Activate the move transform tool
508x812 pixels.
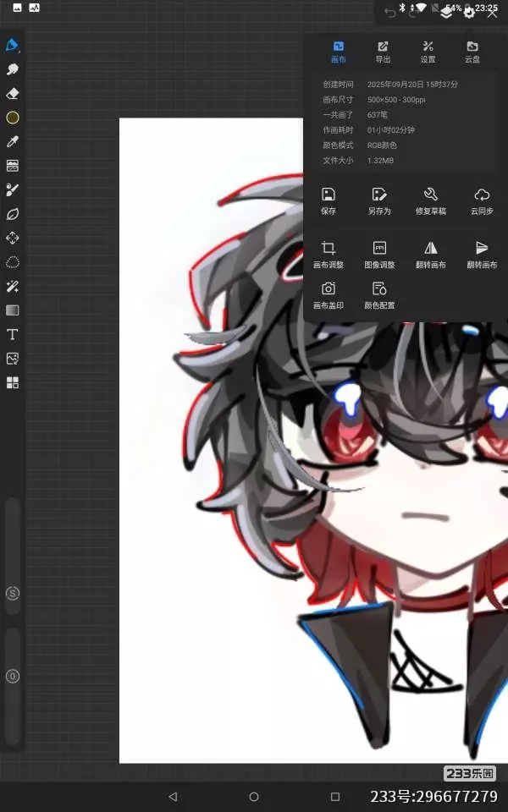point(13,238)
